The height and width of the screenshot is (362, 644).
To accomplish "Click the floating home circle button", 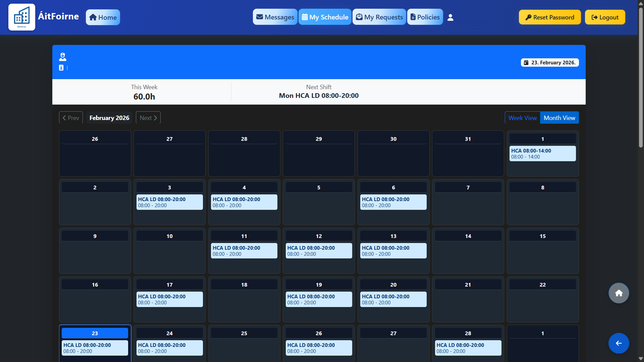I will click(619, 293).
